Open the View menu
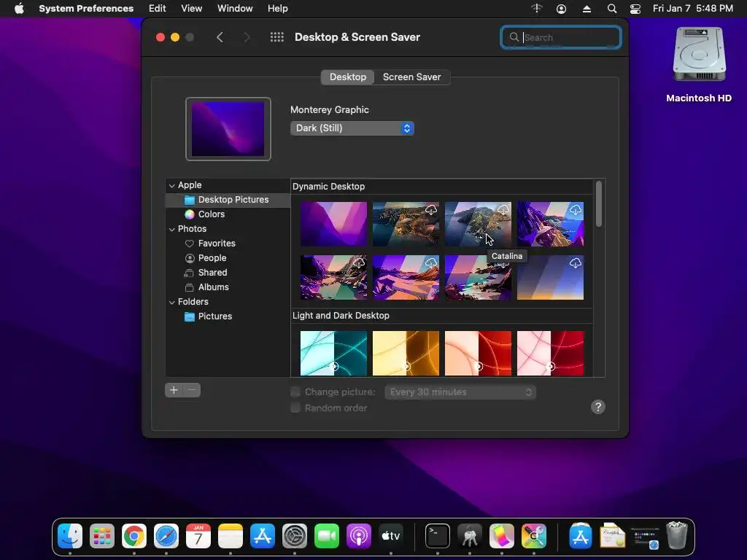 tap(192, 9)
